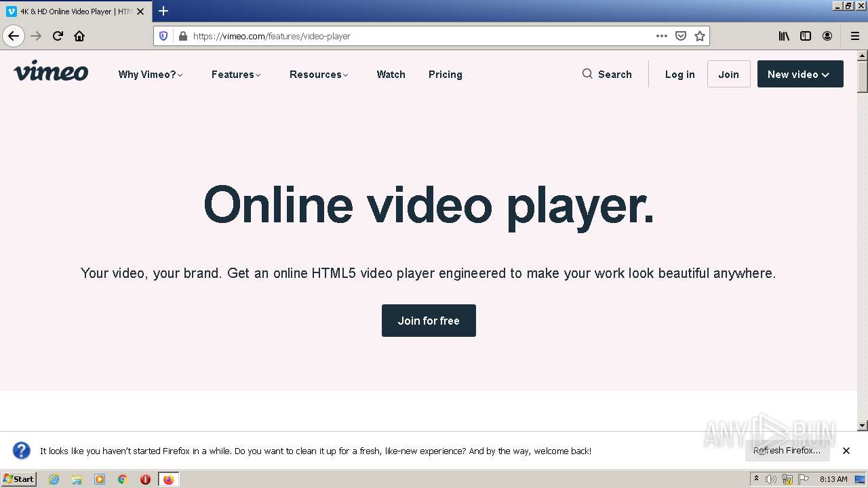Click the taskbar clock 8:13 AM
868x488 pixels.
point(833,479)
